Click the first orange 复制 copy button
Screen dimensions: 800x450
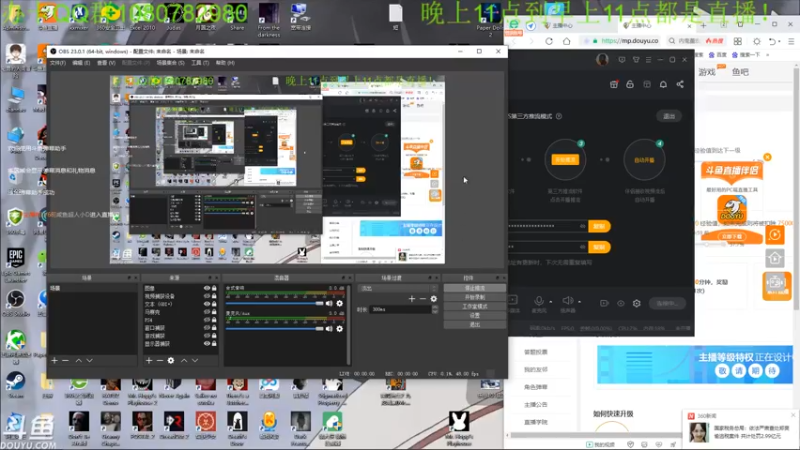(599, 226)
